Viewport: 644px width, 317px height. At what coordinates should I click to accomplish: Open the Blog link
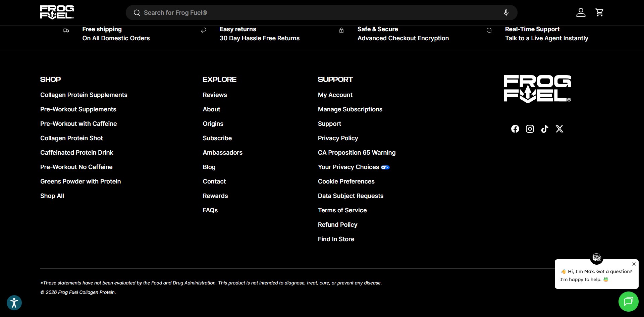click(209, 167)
